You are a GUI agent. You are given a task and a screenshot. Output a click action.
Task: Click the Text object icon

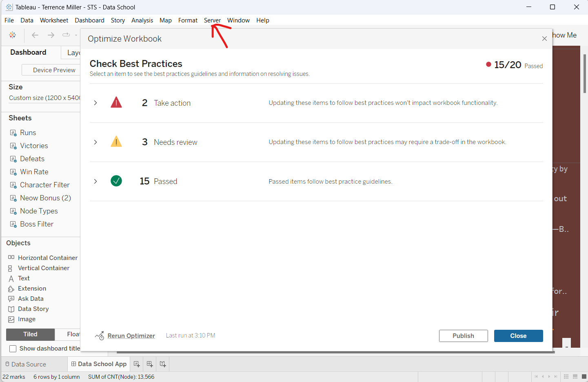pyautogui.click(x=11, y=278)
